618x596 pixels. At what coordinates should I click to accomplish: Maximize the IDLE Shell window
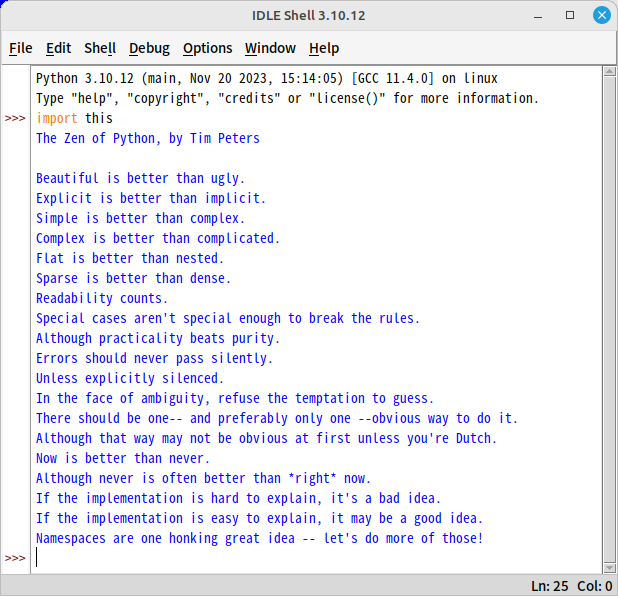570,15
